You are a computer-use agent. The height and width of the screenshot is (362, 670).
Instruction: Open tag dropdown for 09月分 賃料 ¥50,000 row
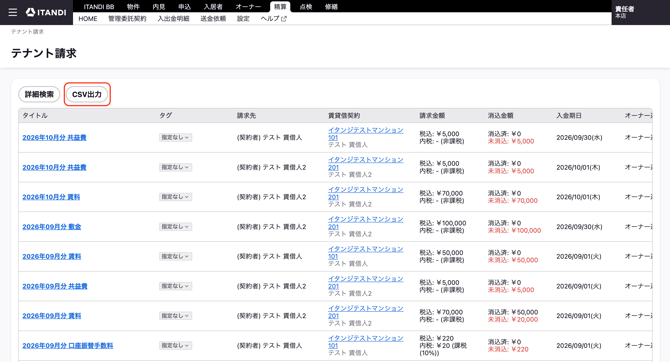(175, 256)
